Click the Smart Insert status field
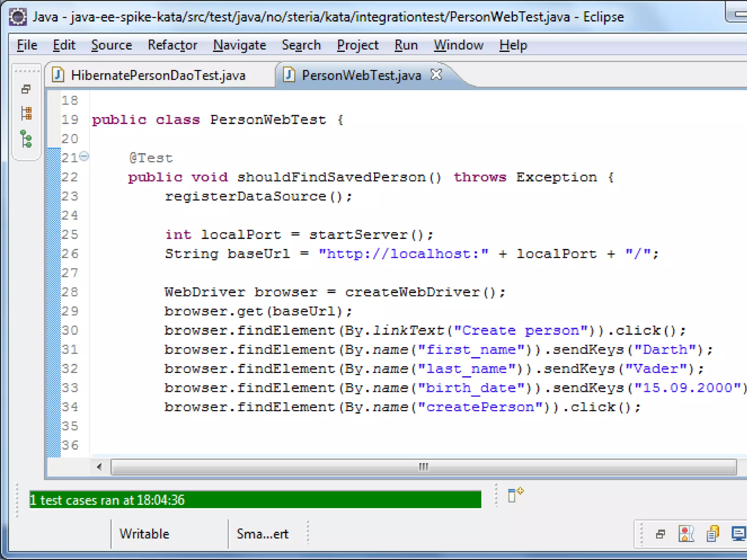 (x=263, y=534)
